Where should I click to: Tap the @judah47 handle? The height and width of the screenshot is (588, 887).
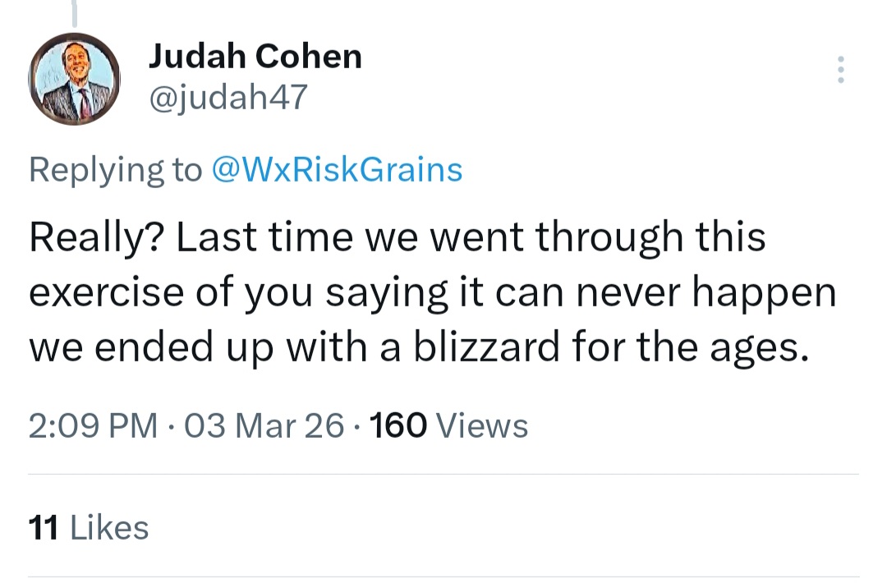227,98
